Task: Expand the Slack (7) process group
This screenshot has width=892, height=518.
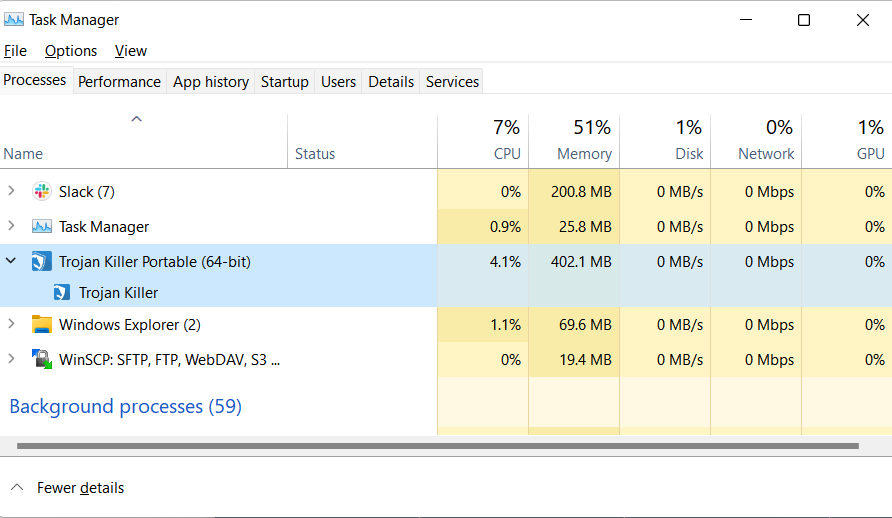Action: click(x=11, y=191)
